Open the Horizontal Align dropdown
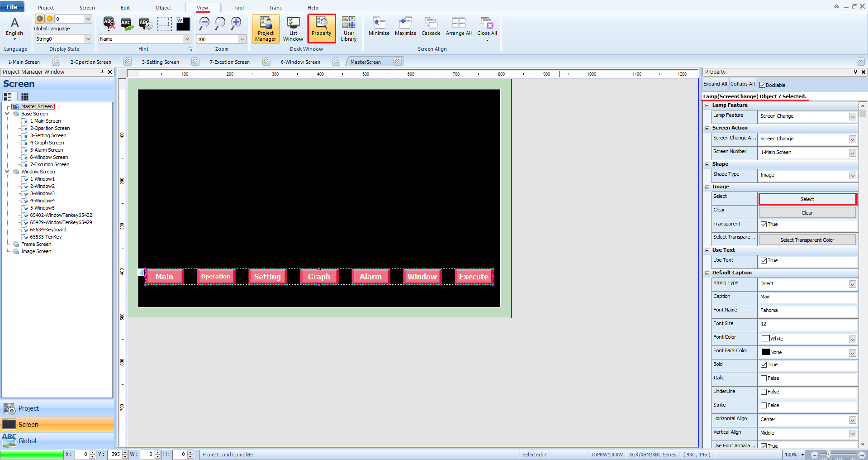This screenshot has height=460, width=868. 853,420
